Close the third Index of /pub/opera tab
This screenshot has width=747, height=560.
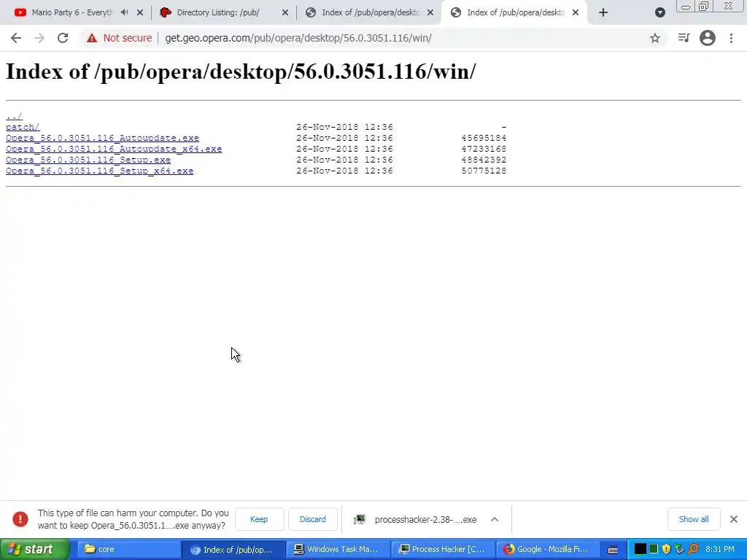(430, 12)
